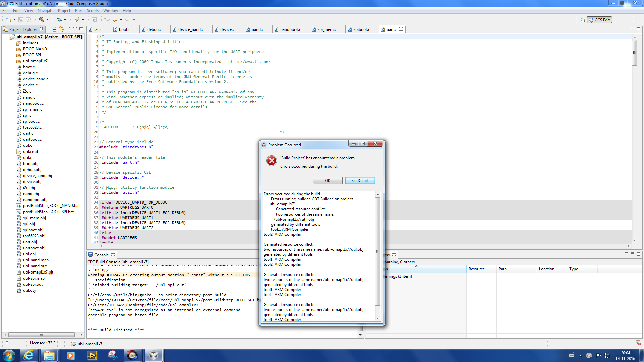
Task: Toggle the Details section of error dialog
Action: pyautogui.click(x=360, y=181)
